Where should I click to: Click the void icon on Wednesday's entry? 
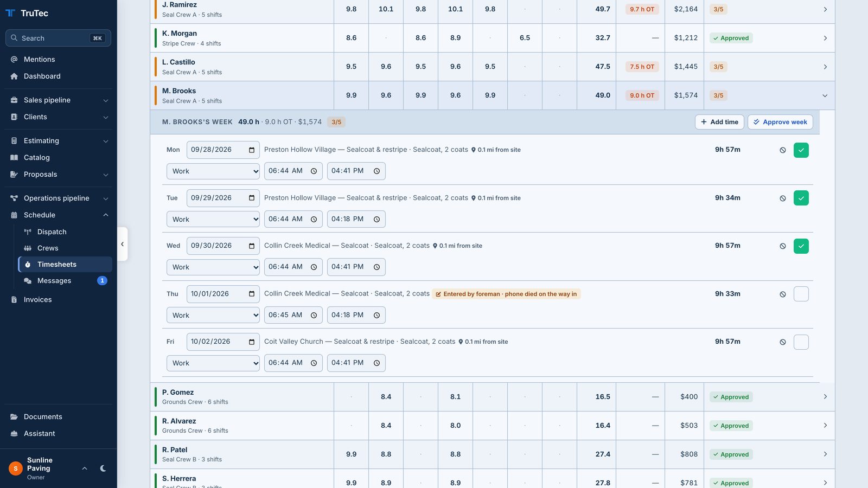(783, 246)
